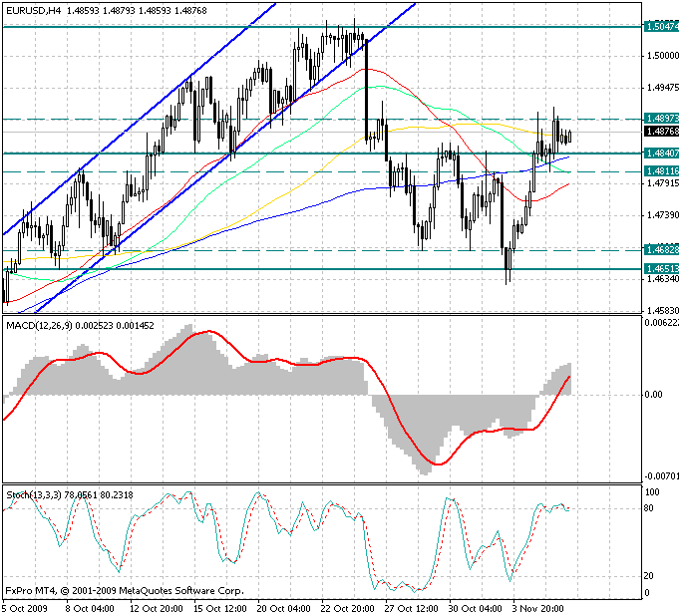Click the MACD scale bottom value -0.00701
Image resolution: width=679 pixels, height=616 pixels.
point(661,476)
